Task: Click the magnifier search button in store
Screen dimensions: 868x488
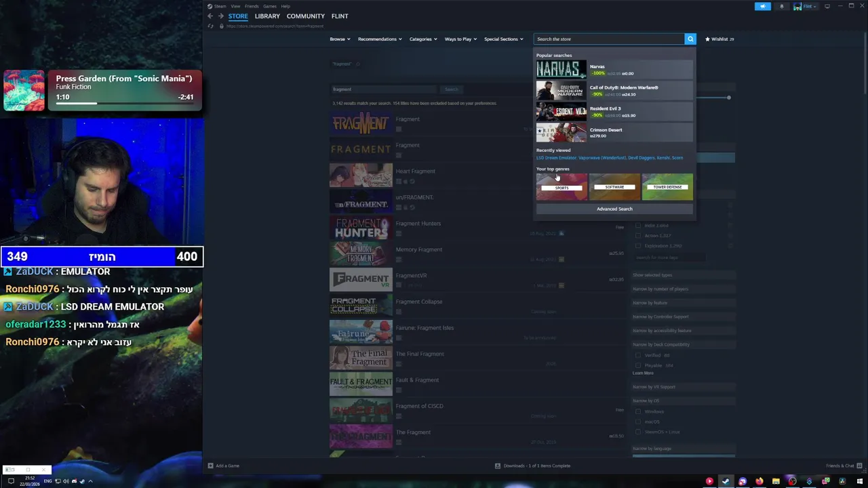Action: point(690,39)
